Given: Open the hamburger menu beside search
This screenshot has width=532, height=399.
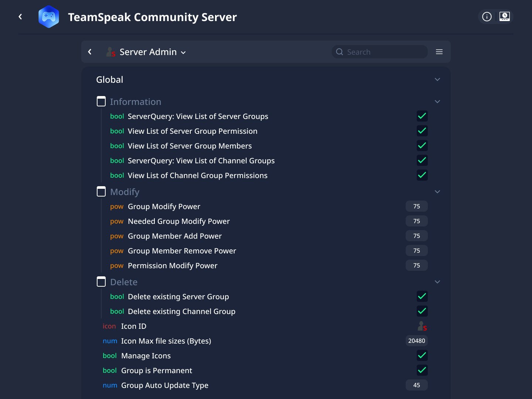Looking at the screenshot, I should click(x=439, y=52).
